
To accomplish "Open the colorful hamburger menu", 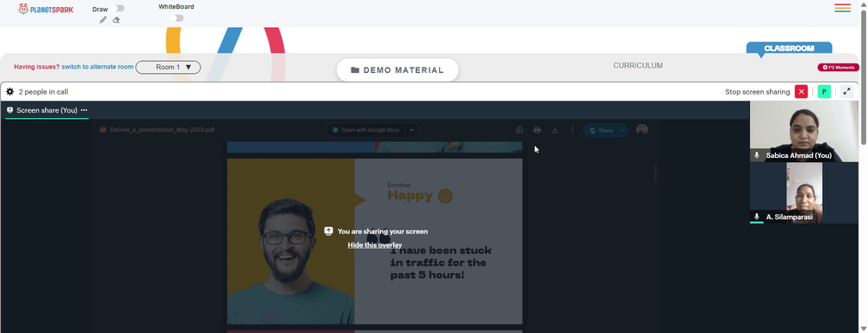I will 843,8.
